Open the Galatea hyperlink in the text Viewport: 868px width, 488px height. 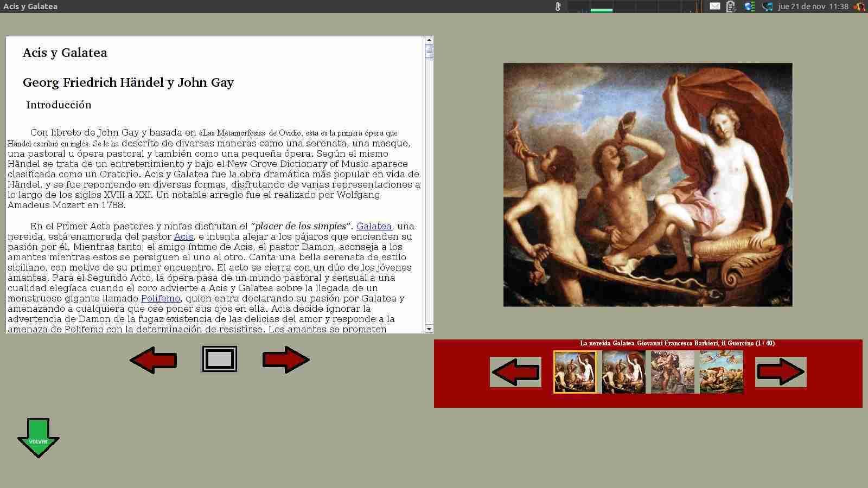pyautogui.click(x=374, y=226)
